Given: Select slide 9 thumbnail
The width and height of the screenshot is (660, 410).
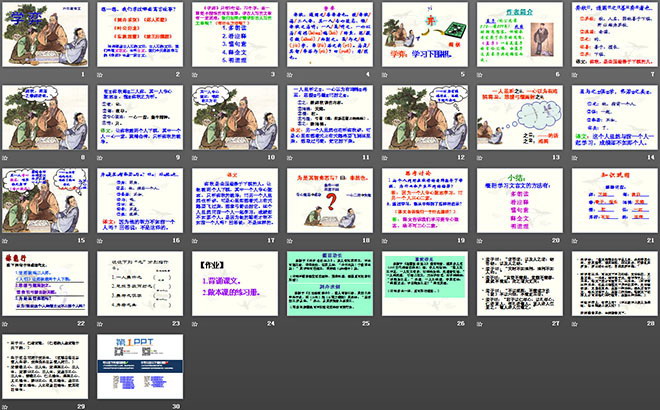Looking at the screenshot, I should click(x=140, y=117).
